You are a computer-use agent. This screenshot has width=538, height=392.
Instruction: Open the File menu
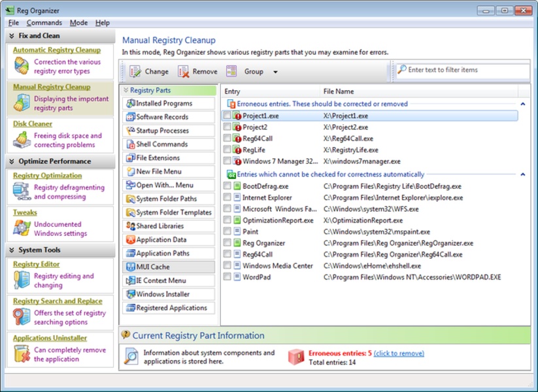coord(14,23)
